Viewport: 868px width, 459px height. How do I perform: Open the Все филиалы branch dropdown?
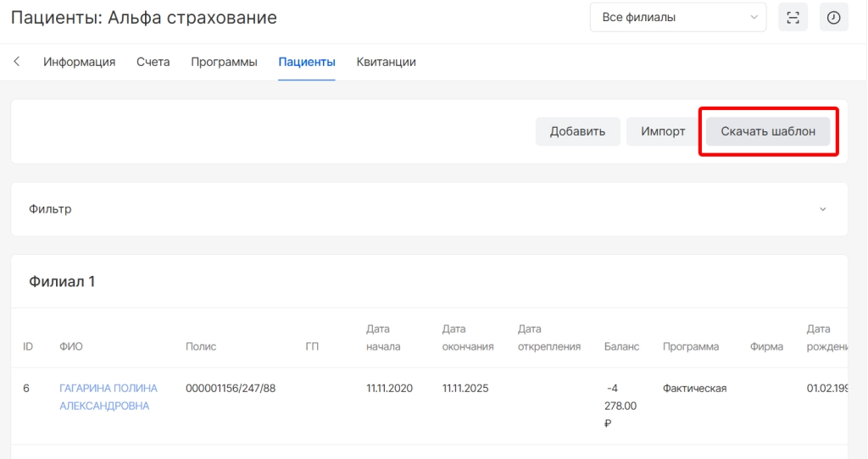[x=677, y=18]
